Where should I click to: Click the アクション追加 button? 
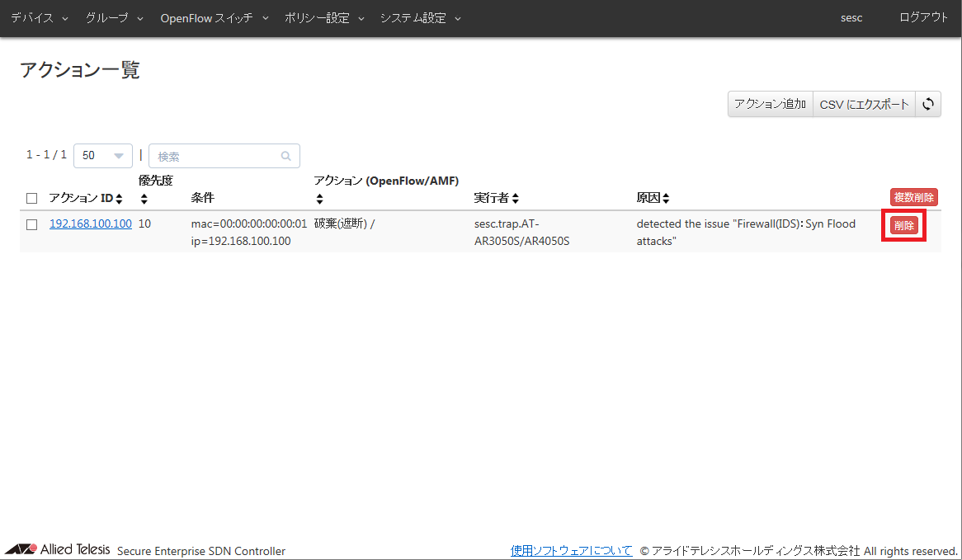pyautogui.click(x=770, y=105)
